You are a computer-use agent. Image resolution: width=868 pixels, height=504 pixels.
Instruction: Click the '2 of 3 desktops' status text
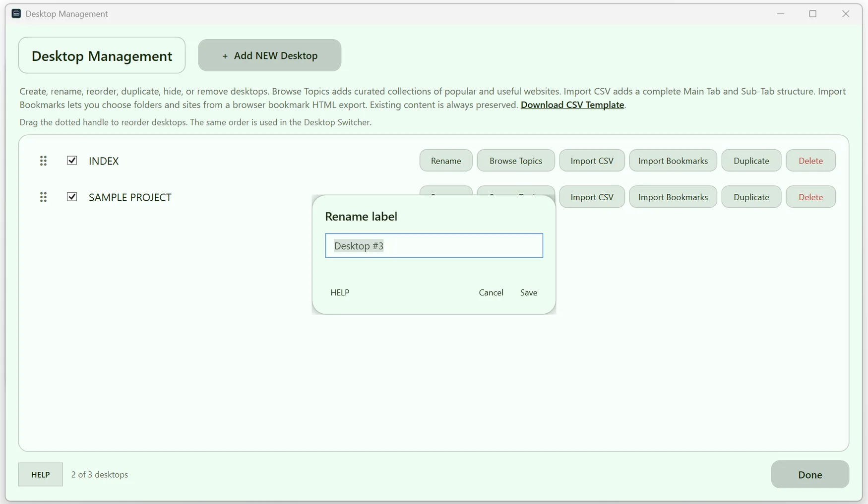pyautogui.click(x=100, y=474)
